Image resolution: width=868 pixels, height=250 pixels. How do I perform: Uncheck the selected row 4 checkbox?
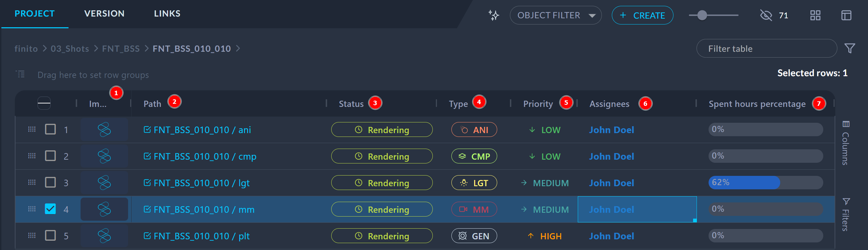click(x=51, y=209)
